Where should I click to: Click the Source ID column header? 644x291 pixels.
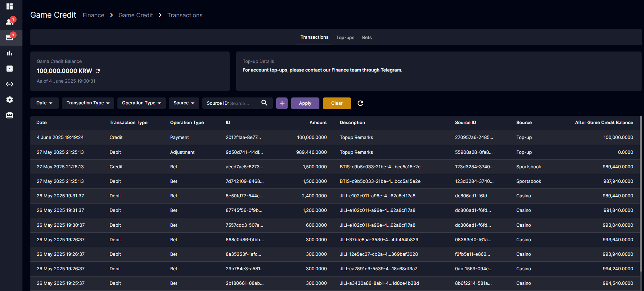tap(465, 123)
